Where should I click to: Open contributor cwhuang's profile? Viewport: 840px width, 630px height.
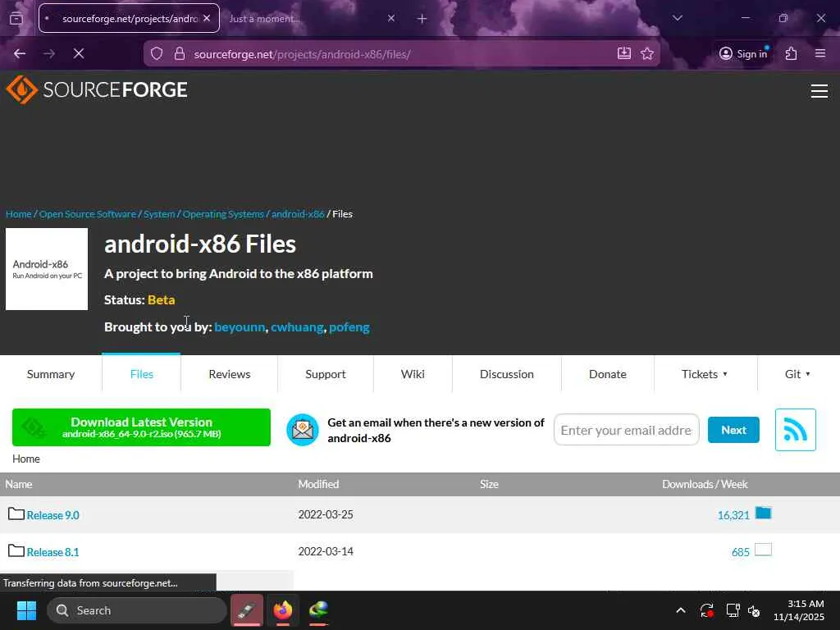[297, 326]
